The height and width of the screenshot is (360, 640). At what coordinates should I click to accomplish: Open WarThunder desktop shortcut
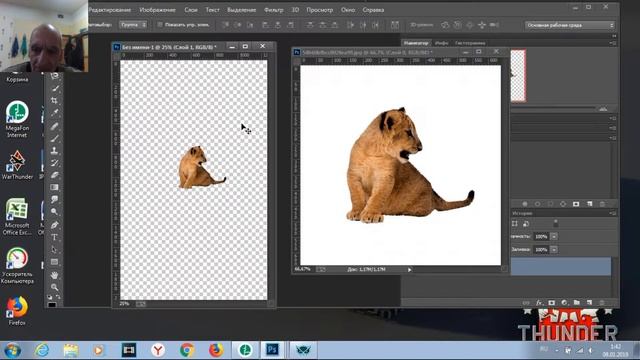(17, 165)
